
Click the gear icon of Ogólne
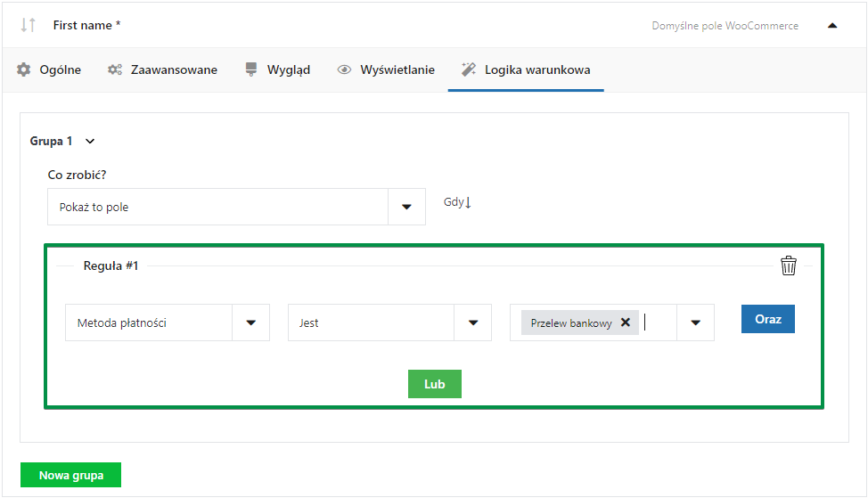24,69
